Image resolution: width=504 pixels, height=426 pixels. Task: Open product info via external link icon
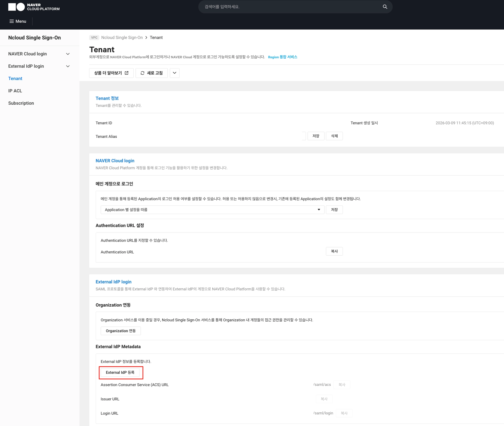click(x=126, y=73)
